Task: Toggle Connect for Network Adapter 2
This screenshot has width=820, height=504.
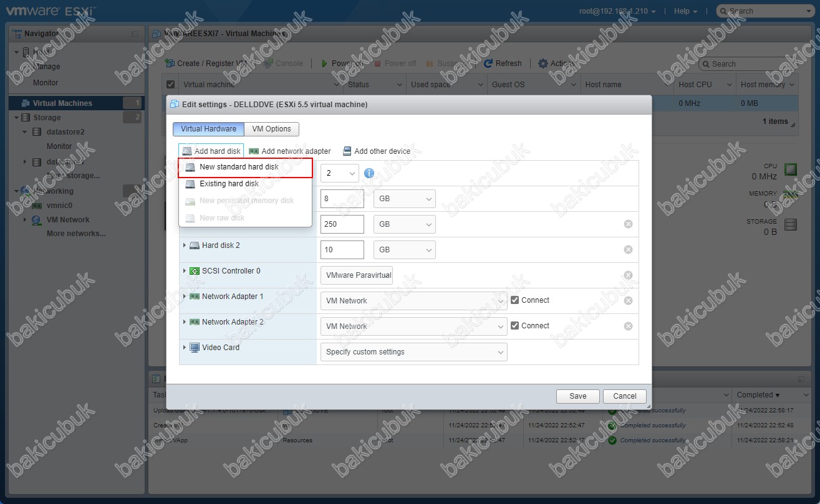Action: (514, 326)
